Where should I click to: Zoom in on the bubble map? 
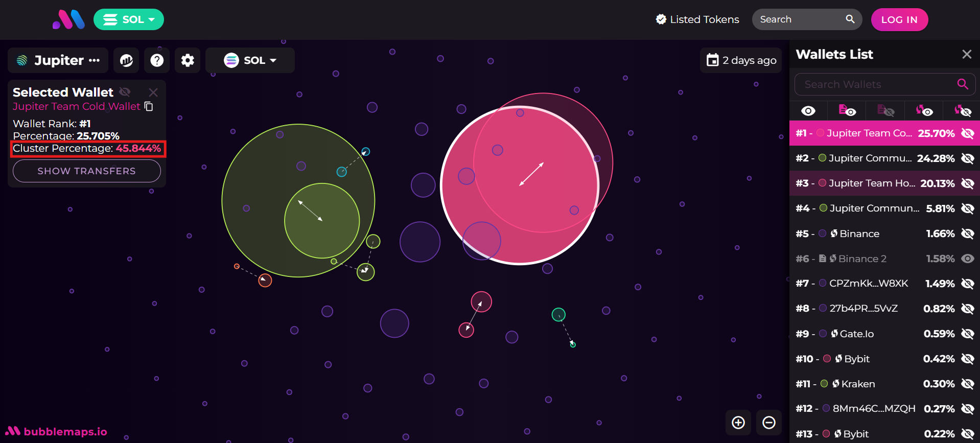(x=738, y=423)
